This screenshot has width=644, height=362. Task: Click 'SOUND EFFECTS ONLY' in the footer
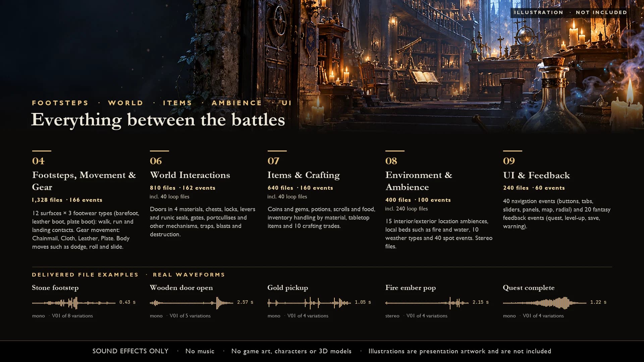pos(130,351)
